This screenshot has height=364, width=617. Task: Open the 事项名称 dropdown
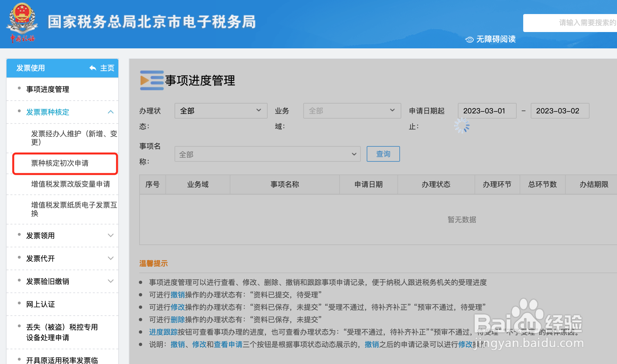[x=267, y=154]
